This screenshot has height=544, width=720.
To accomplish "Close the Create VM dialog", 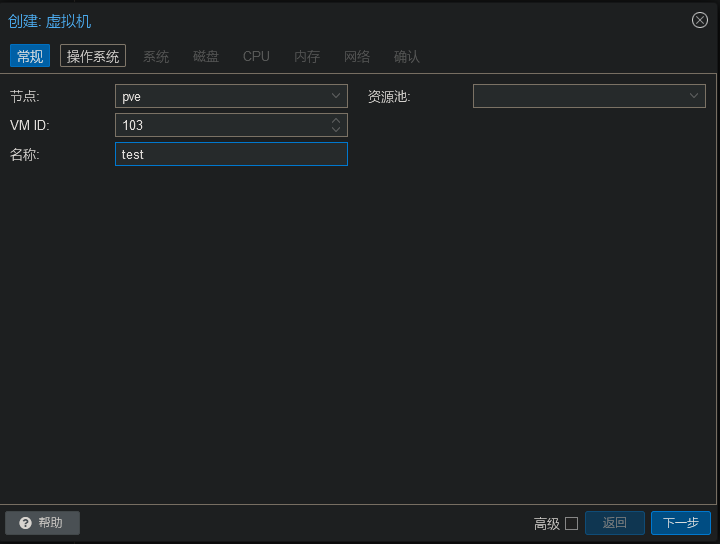I will click(700, 20).
